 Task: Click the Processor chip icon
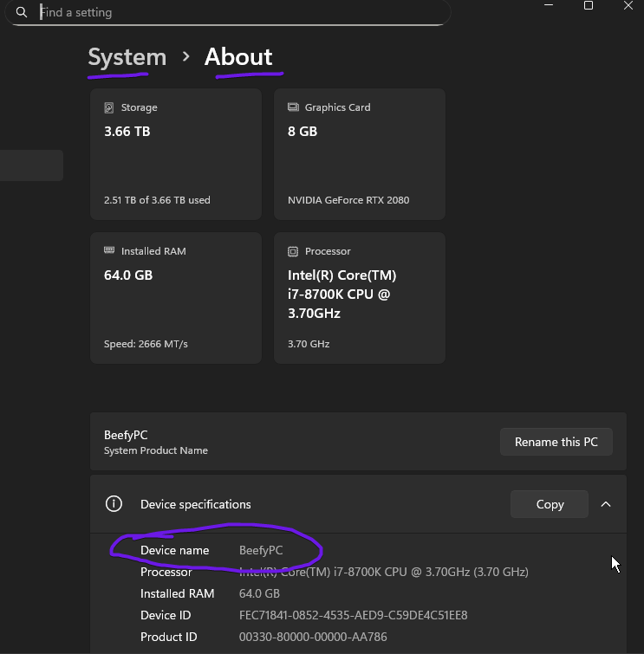pos(293,252)
